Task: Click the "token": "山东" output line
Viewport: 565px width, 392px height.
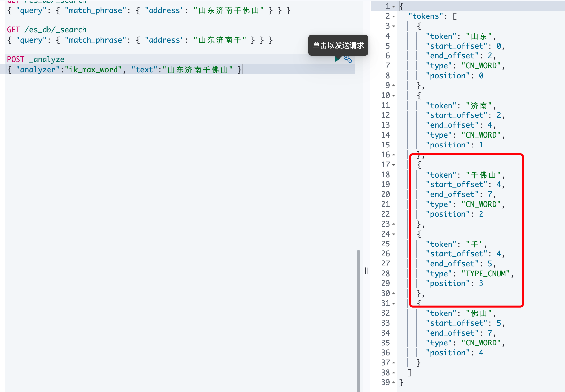Action: 461,36
